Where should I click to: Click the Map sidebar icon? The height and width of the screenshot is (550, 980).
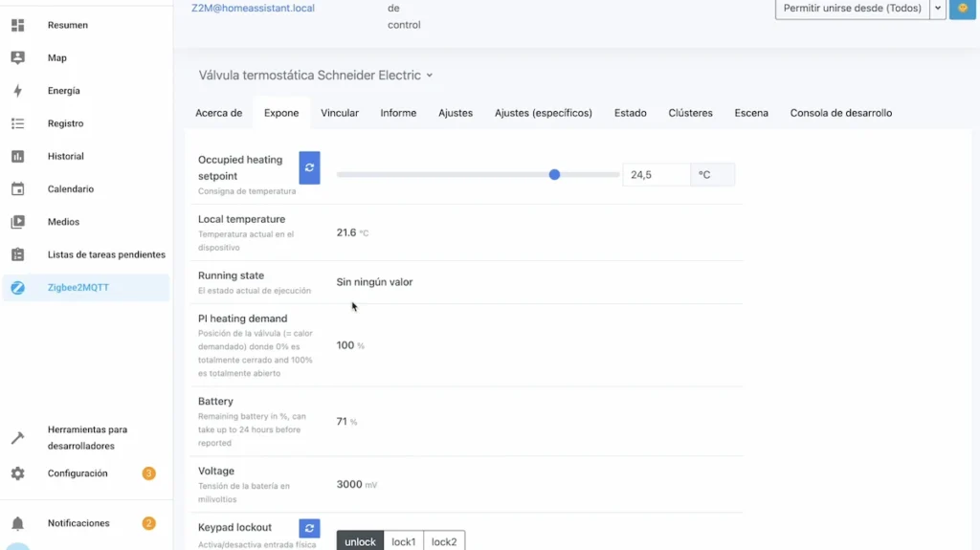(x=17, y=57)
